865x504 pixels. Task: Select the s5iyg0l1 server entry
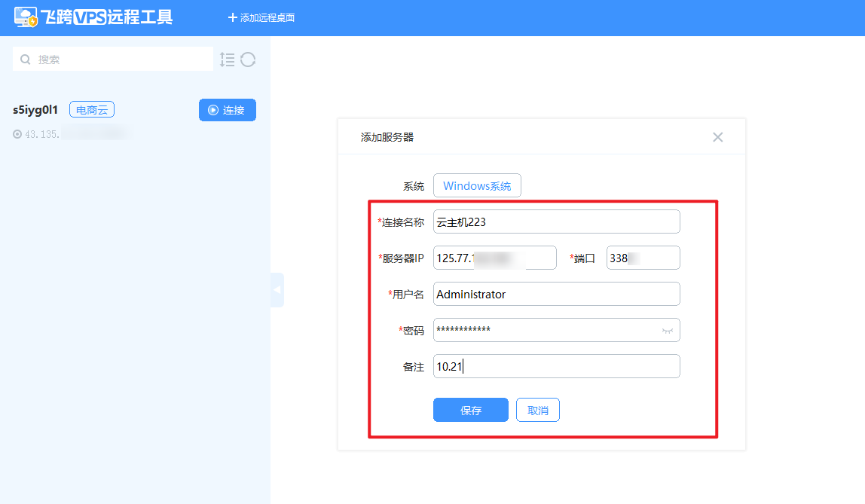35,110
